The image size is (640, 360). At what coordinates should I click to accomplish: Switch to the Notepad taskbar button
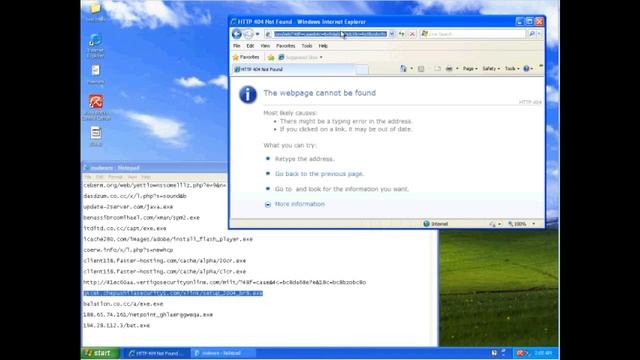coord(222,353)
